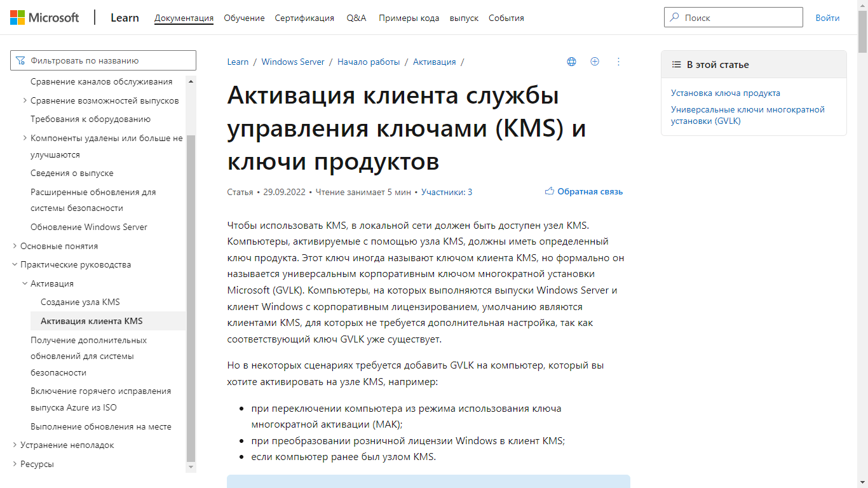Open 'Сравнение каналов обслуживания' tree item
Image resolution: width=868 pixels, height=488 pixels.
102,81
